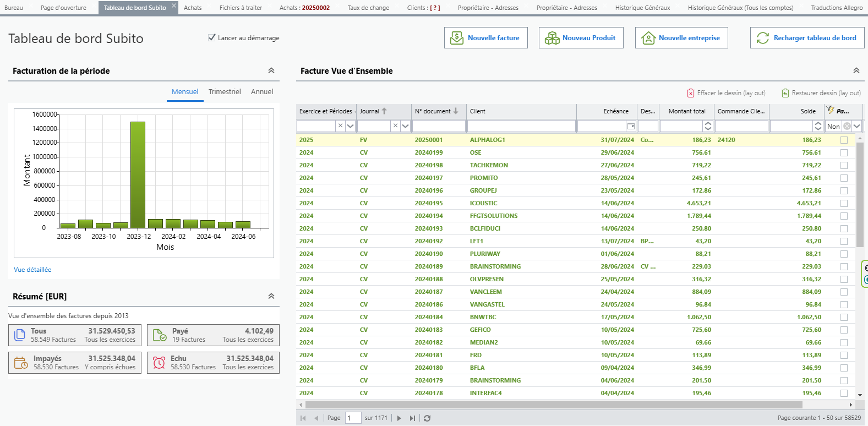Screen dimensions: 868x426
Task: Open the Exercice et Périodes filter dropdown
Action: point(350,126)
